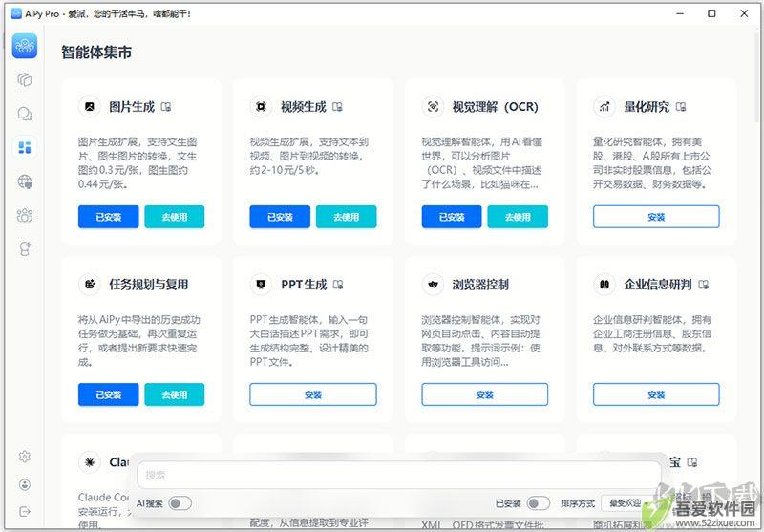This screenshot has width=764, height=532.
Task: Install the 浏览器控制 agent
Action: 484,394
